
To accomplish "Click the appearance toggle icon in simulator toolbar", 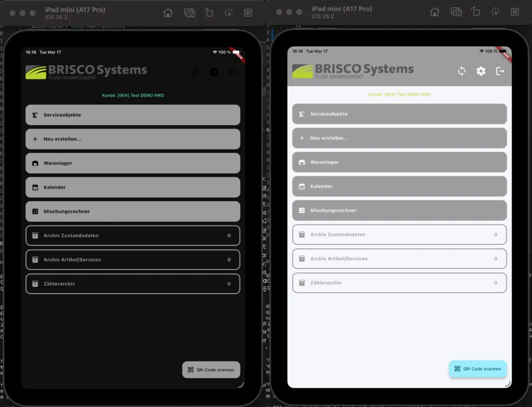I will tap(228, 12).
